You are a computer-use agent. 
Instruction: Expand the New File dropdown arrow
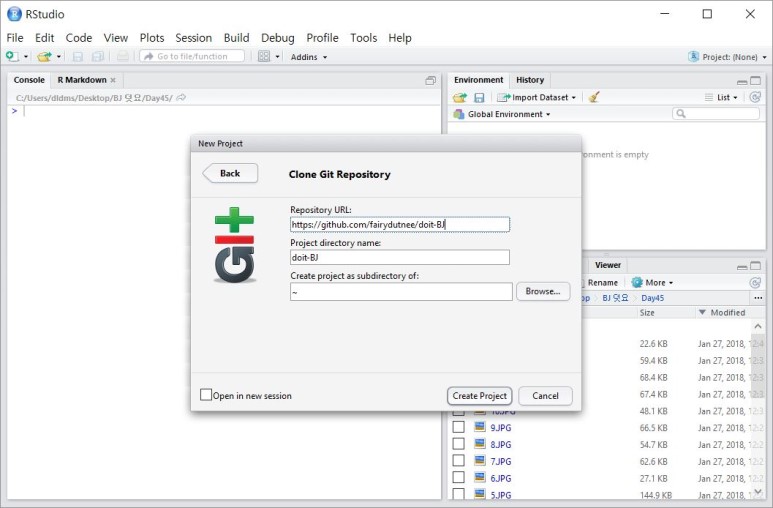(x=26, y=57)
